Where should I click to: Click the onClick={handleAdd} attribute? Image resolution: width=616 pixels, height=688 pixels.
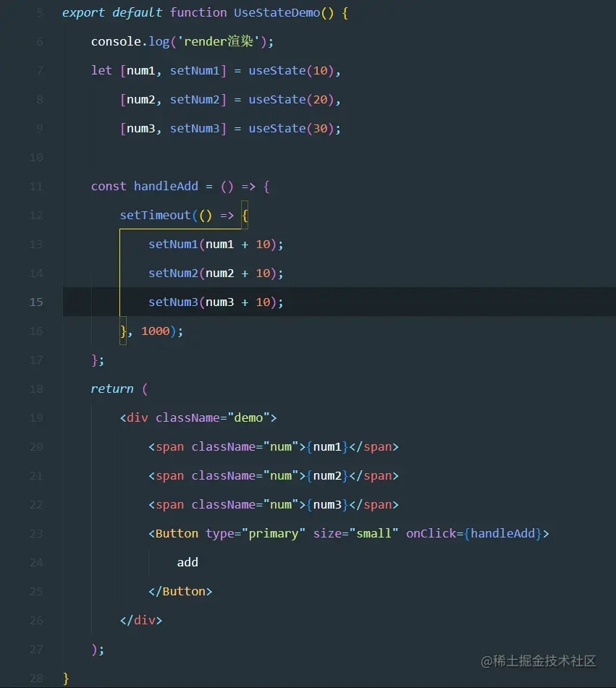pos(474,534)
